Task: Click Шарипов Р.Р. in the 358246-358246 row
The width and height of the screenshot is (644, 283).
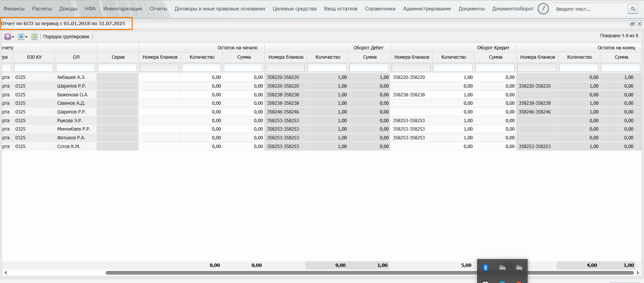Action: pyautogui.click(x=71, y=112)
